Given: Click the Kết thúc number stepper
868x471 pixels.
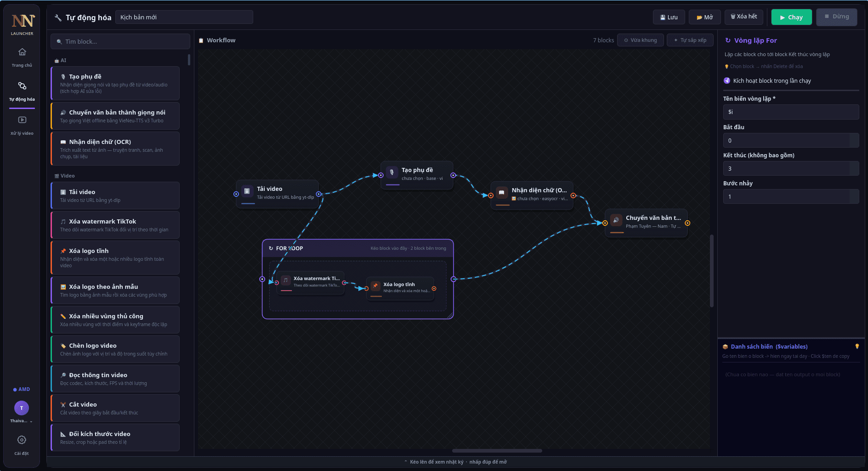Looking at the screenshot, I should (x=854, y=169).
